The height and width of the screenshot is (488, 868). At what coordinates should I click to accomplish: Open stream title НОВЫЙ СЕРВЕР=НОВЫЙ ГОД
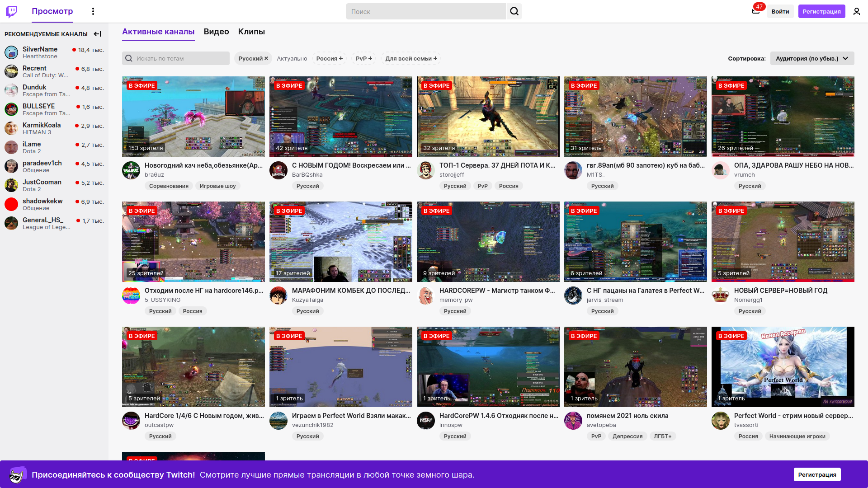[x=781, y=291]
